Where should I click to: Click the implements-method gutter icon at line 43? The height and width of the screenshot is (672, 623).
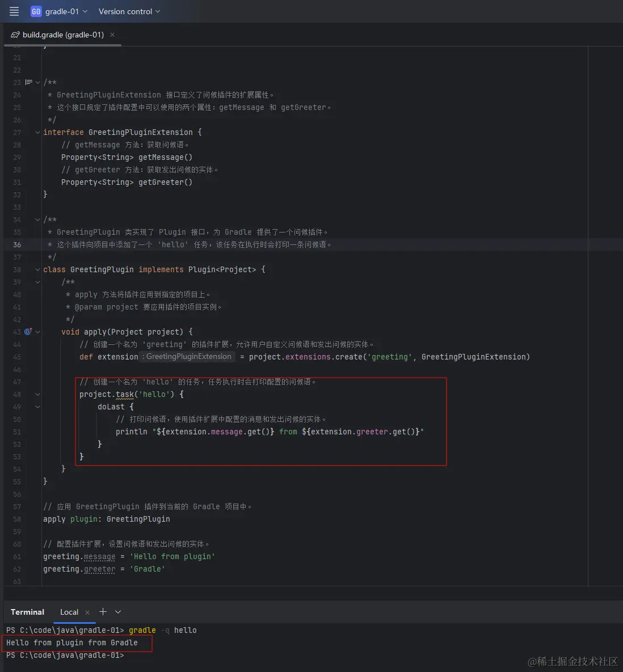[28, 332]
